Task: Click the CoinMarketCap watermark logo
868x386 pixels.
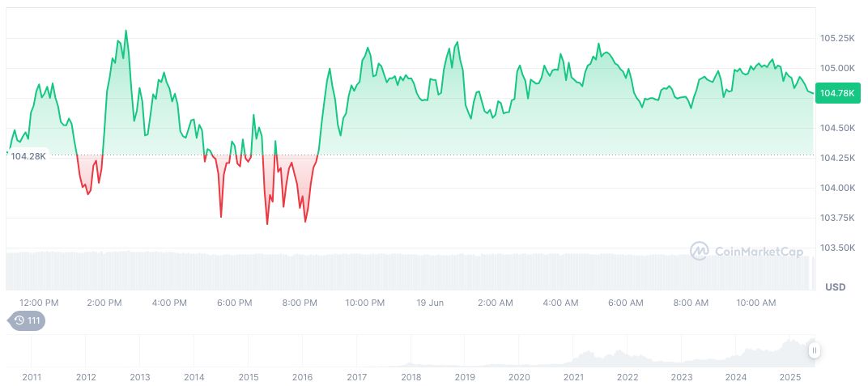Action: 747,252
